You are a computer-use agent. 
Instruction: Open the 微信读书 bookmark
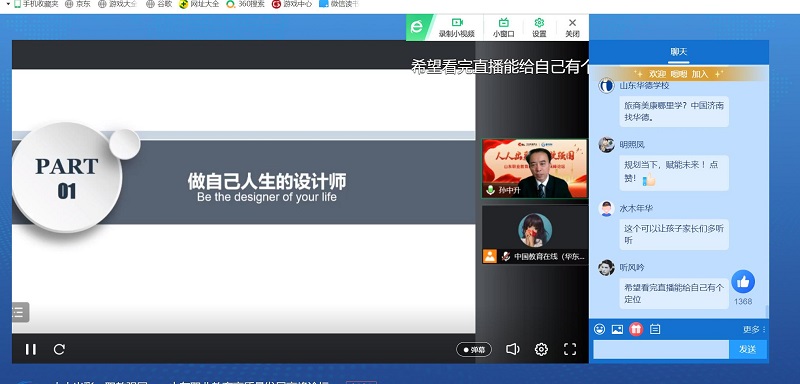(x=339, y=4)
